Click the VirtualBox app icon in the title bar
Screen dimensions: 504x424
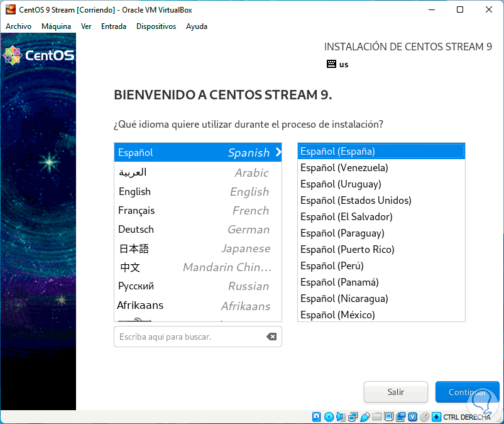click(11, 9)
